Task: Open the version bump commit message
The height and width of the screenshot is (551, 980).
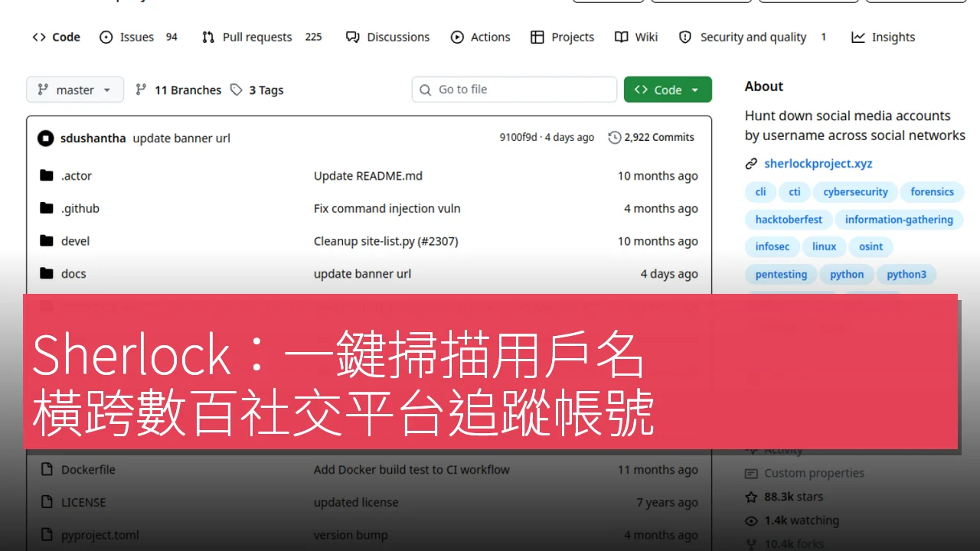Action: [351, 536]
